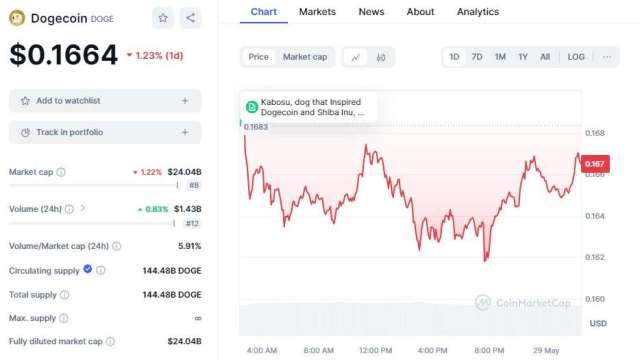This screenshot has width=640, height=360.
Task: Toggle chart to Price view
Action: 258,57
